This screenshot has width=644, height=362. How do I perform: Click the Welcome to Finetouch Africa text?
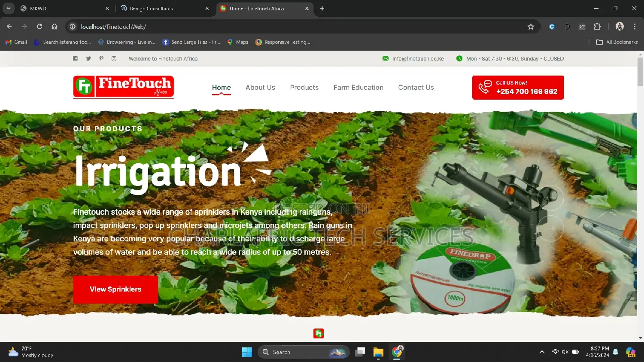click(163, 59)
